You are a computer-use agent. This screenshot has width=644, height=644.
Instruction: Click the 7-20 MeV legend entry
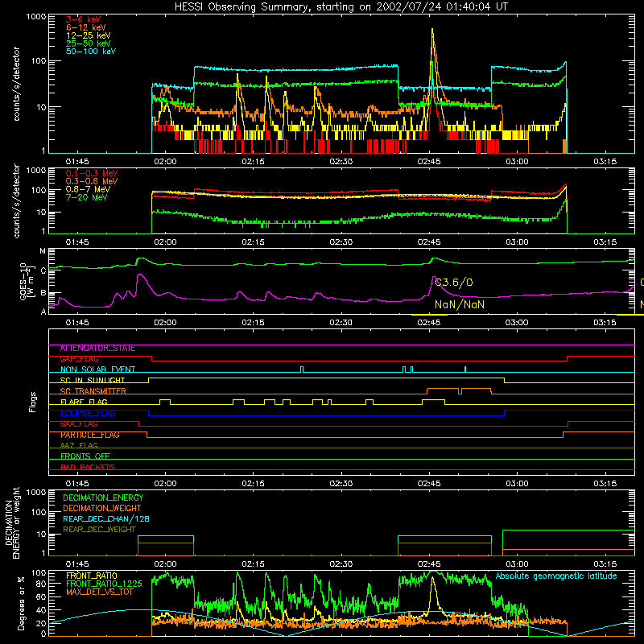(x=87, y=197)
